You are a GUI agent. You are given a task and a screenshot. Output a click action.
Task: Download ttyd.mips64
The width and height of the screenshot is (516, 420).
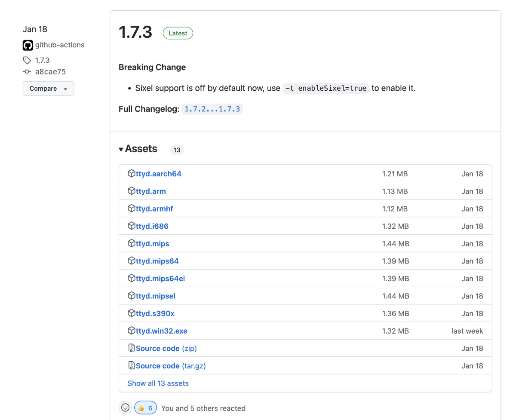pos(157,261)
